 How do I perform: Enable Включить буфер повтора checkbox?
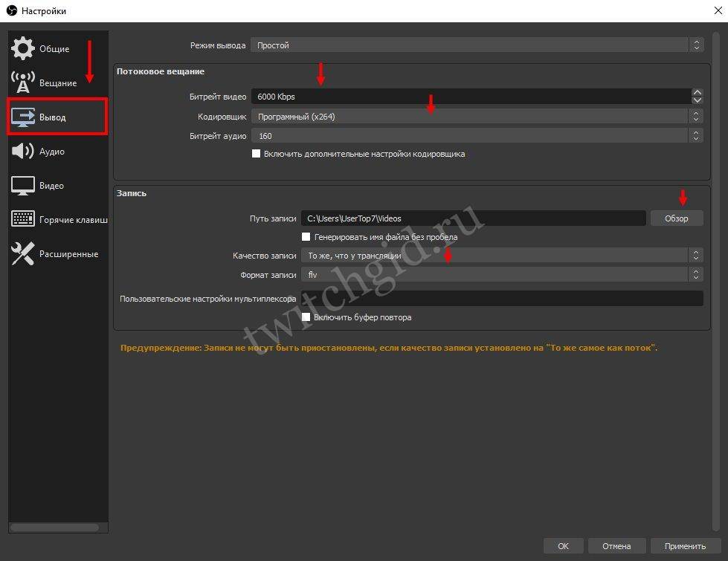[306, 317]
